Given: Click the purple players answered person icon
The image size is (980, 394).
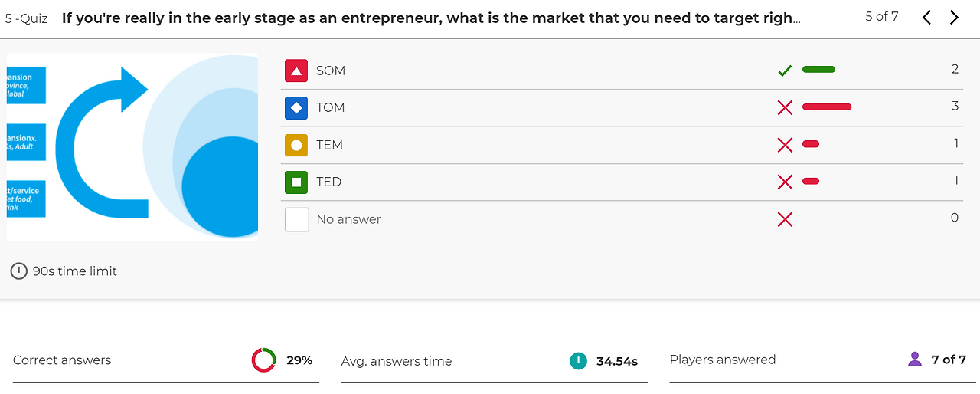Looking at the screenshot, I should [915, 359].
